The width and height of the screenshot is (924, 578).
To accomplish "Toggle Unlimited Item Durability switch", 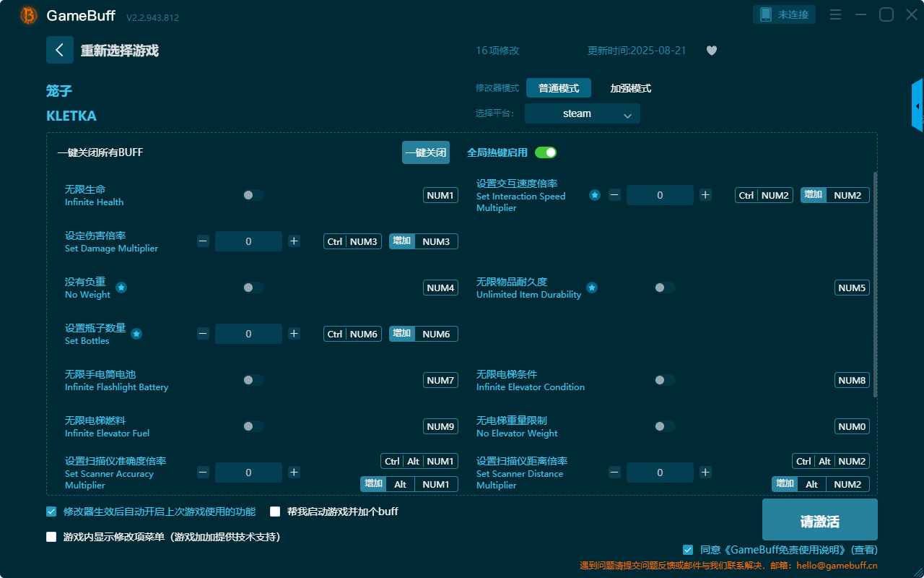I will click(x=665, y=288).
